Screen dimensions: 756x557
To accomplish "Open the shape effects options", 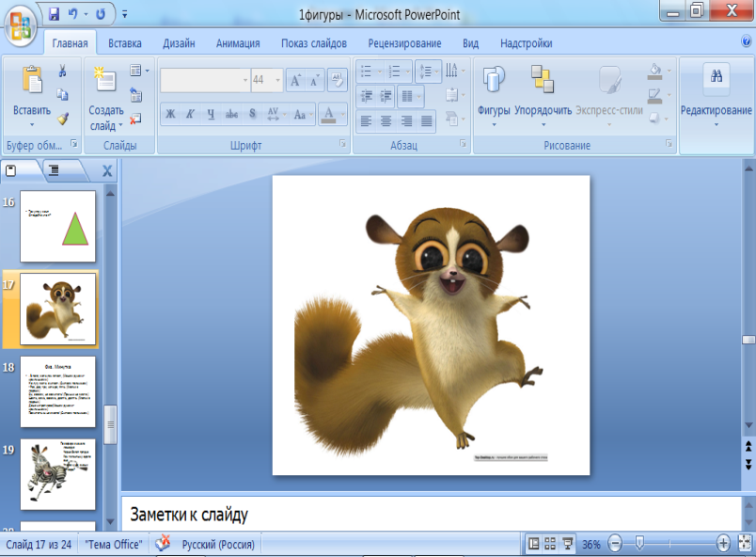I will pos(657,119).
